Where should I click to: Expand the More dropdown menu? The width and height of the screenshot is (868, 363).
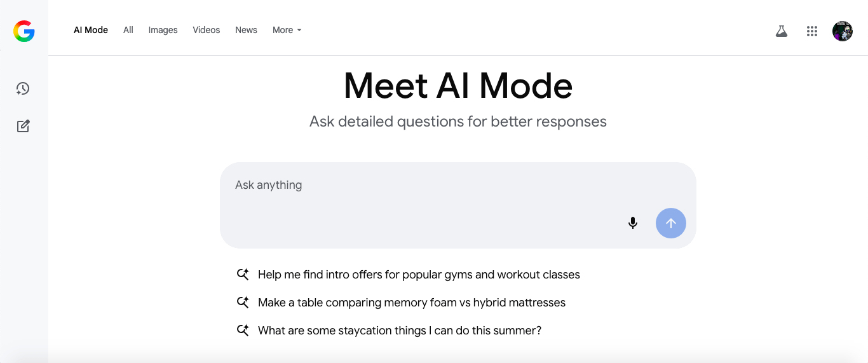pyautogui.click(x=287, y=30)
